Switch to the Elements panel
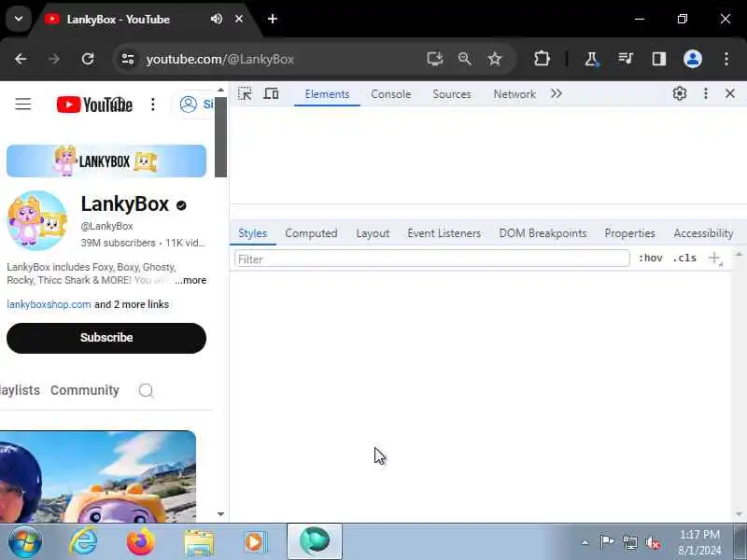 (327, 94)
